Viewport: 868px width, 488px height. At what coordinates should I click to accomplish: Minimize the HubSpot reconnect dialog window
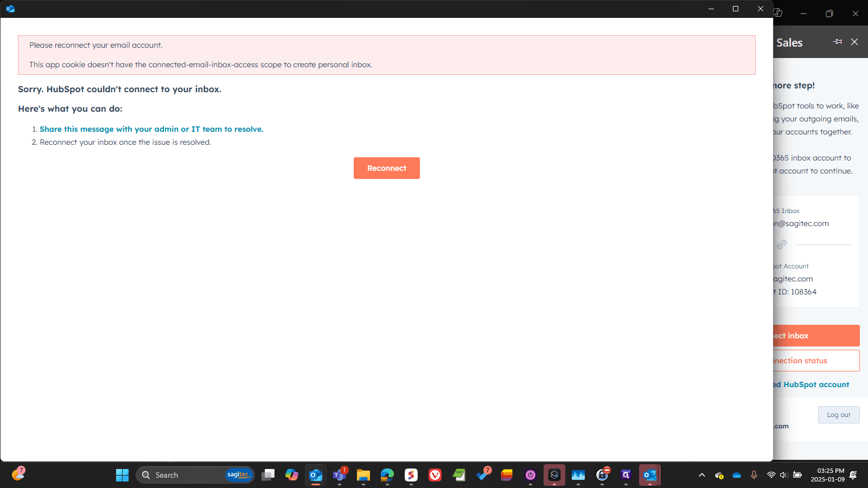click(711, 9)
